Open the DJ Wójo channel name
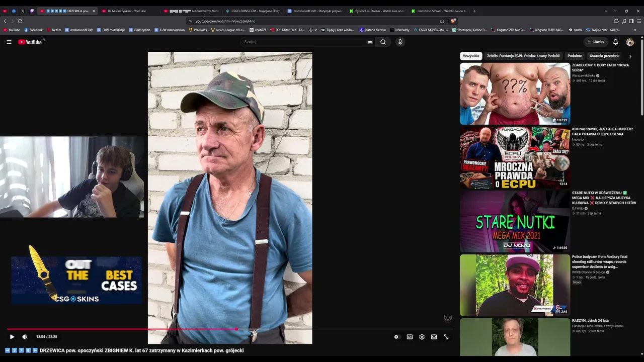Viewport: 644px width, 362px height. [x=578, y=208]
